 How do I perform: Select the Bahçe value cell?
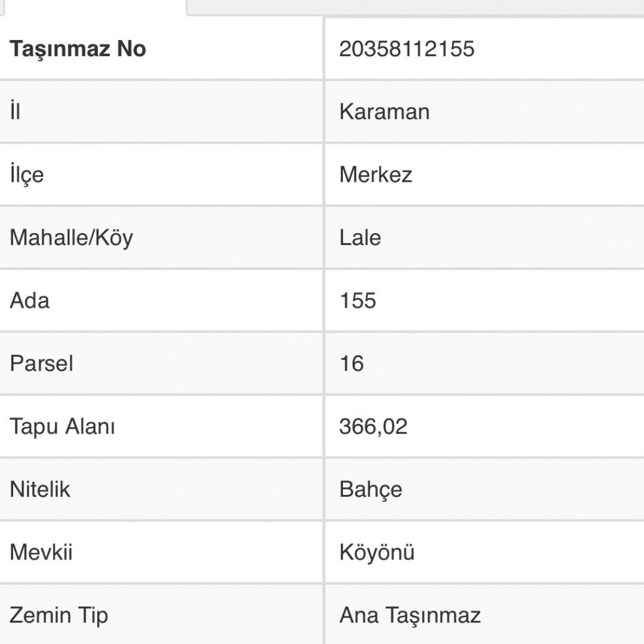(x=371, y=490)
